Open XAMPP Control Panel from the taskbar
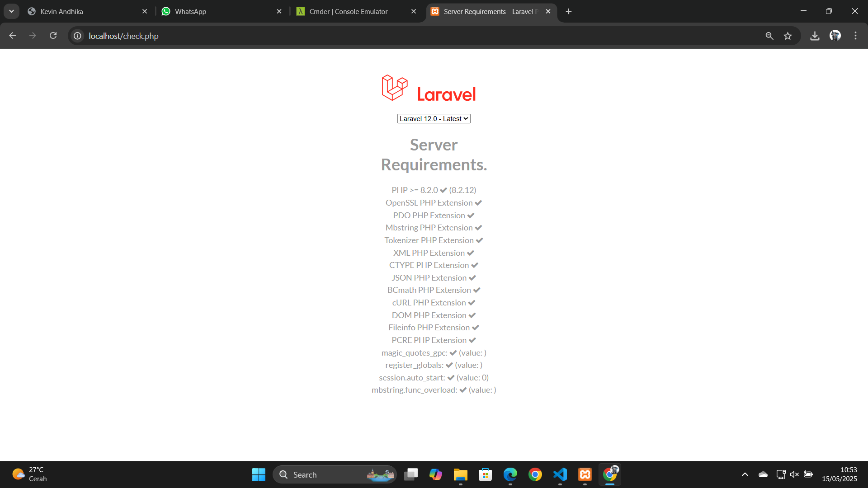 585,474
